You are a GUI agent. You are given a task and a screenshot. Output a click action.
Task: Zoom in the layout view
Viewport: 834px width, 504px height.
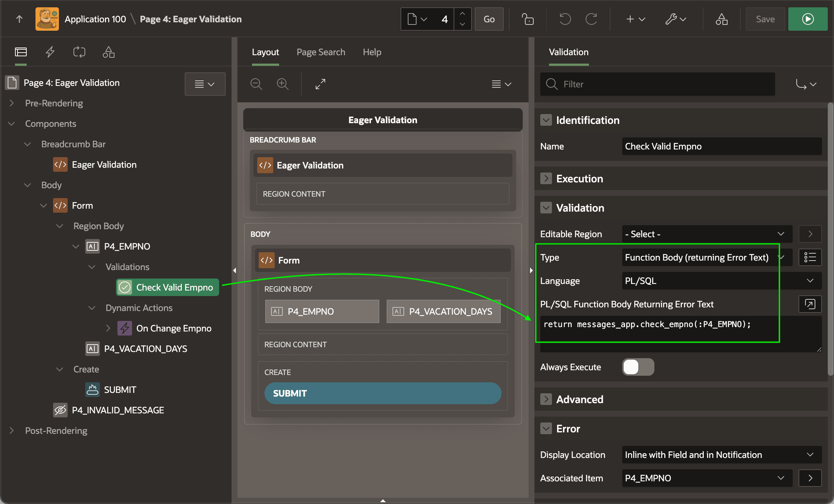[282, 84]
